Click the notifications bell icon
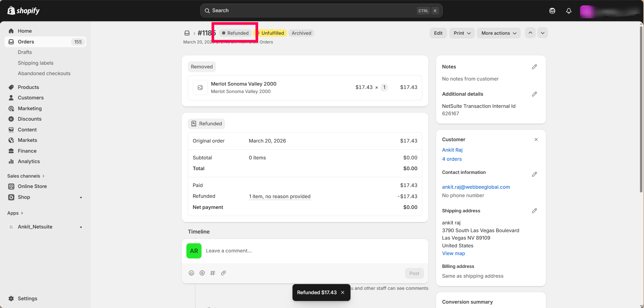The height and width of the screenshot is (308, 644). pos(569,11)
